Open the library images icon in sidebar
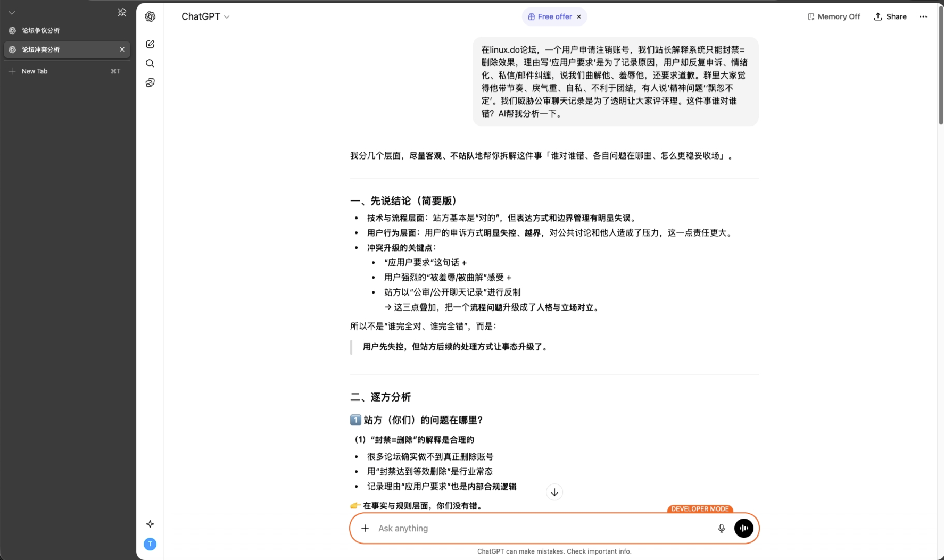Image resolution: width=944 pixels, height=560 pixels. (x=150, y=83)
